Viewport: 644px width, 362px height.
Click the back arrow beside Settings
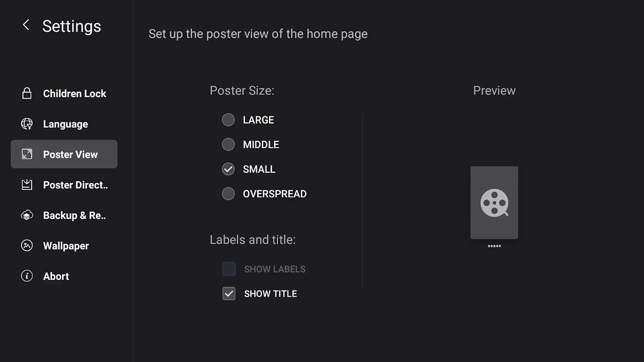(26, 25)
